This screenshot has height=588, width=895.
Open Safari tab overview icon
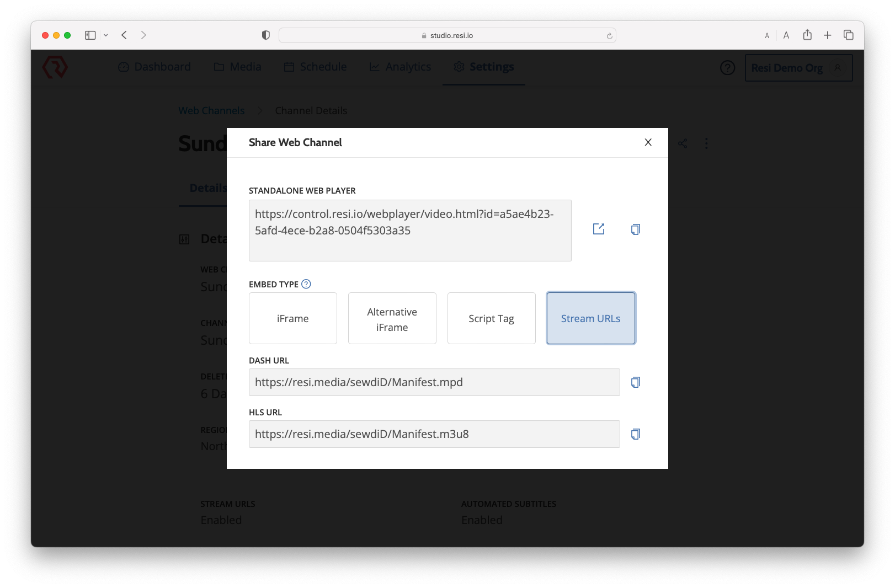point(848,35)
